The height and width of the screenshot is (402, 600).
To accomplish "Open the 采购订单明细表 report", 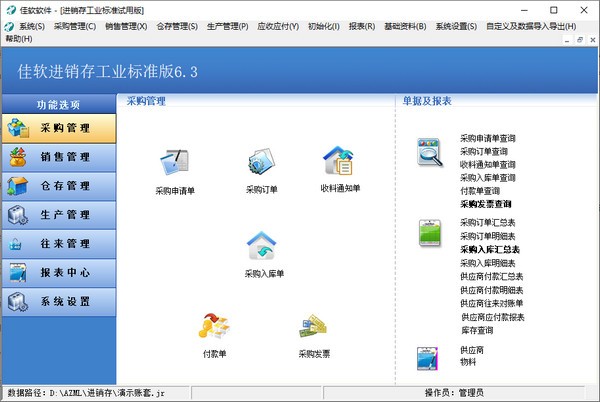I will coord(488,236).
